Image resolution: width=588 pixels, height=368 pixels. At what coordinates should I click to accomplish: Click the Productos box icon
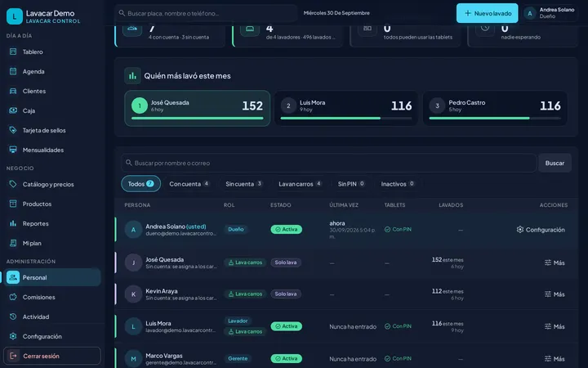(13, 204)
